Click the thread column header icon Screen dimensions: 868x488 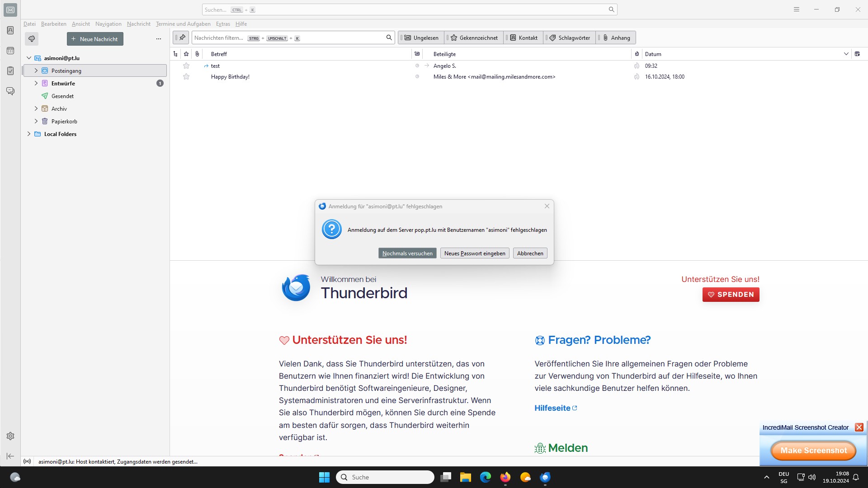pos(175,54)
